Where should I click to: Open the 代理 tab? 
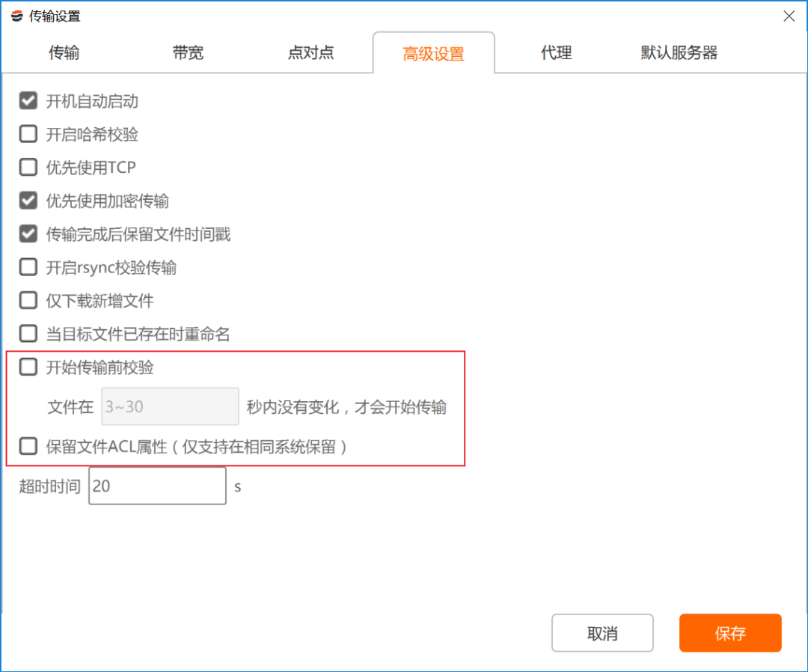coord(557,52)
